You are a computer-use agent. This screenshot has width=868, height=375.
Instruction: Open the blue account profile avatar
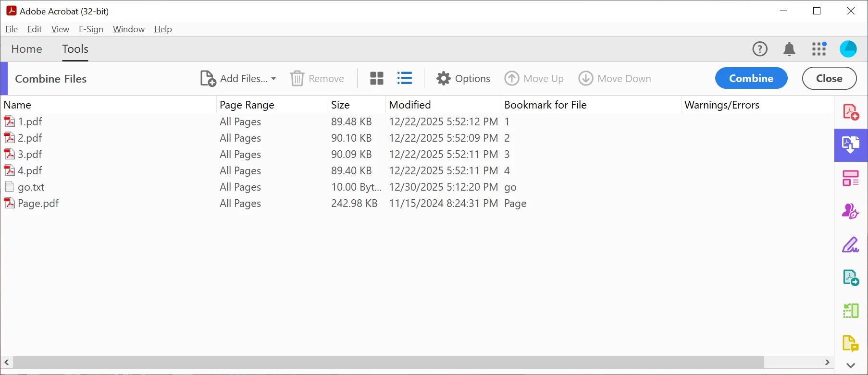[x=848, y=49]
